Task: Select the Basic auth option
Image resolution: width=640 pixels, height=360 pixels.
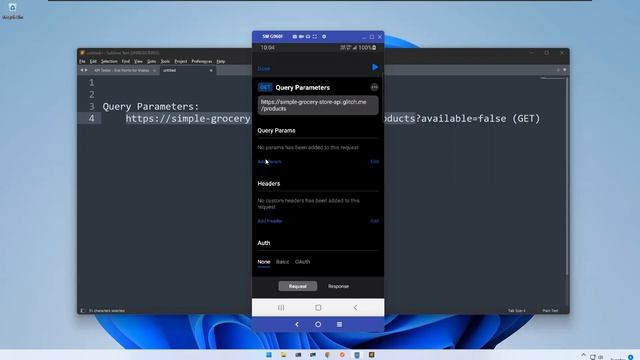Action: pyautogui.click(x=282, y=262)
